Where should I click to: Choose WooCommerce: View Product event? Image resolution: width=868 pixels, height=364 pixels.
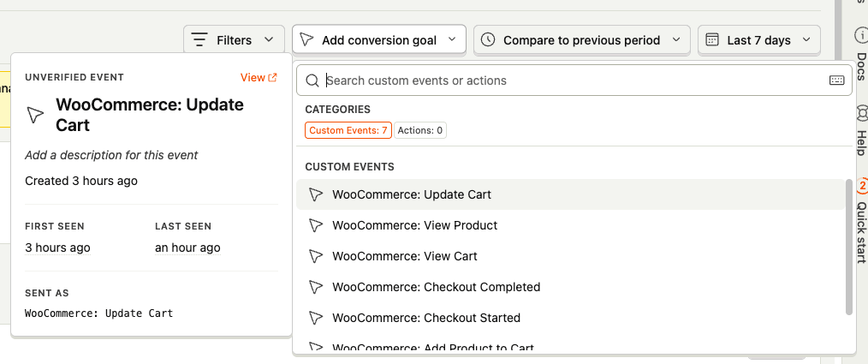tap(571, 225)
